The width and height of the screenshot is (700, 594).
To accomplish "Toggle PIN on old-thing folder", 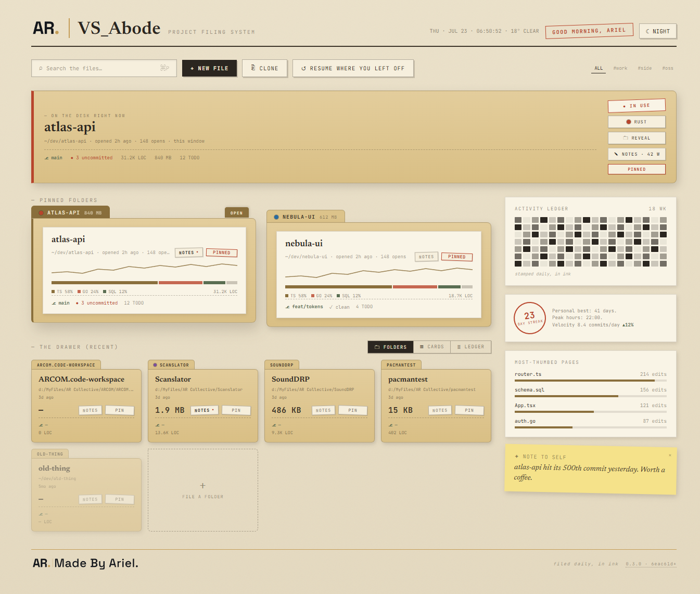I will click(120, 499).
